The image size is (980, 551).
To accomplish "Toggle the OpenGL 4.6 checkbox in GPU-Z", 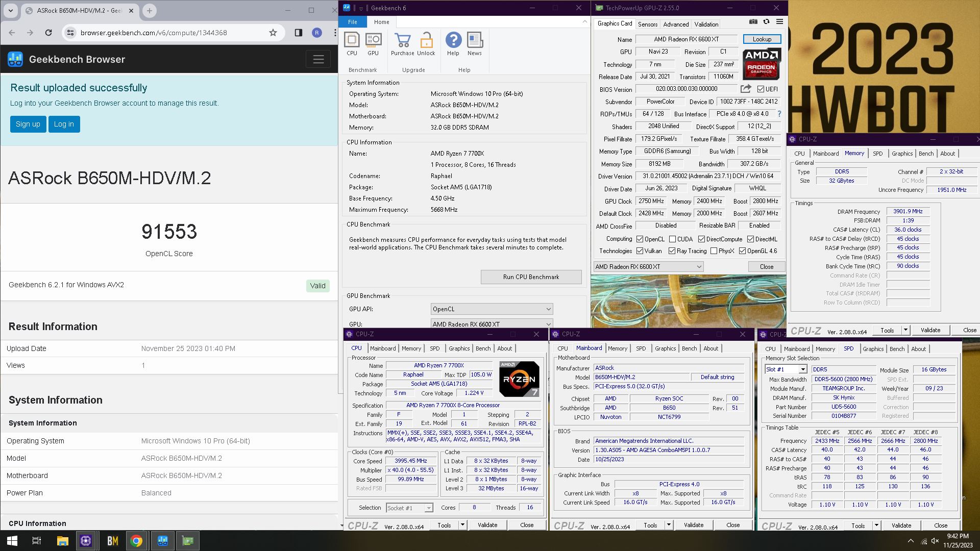I will point(742,251).
